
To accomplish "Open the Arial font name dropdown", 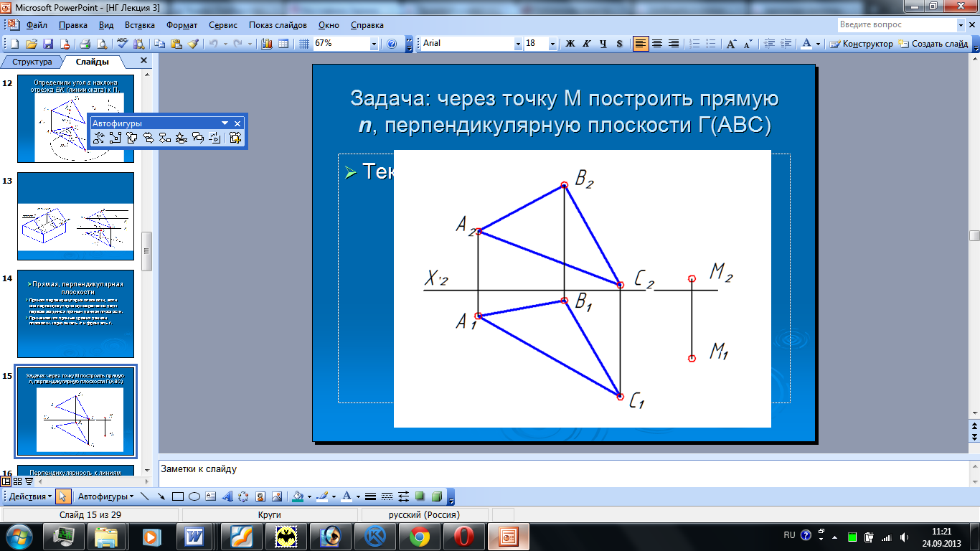I will pyautogui.click(x=519, y=44).
